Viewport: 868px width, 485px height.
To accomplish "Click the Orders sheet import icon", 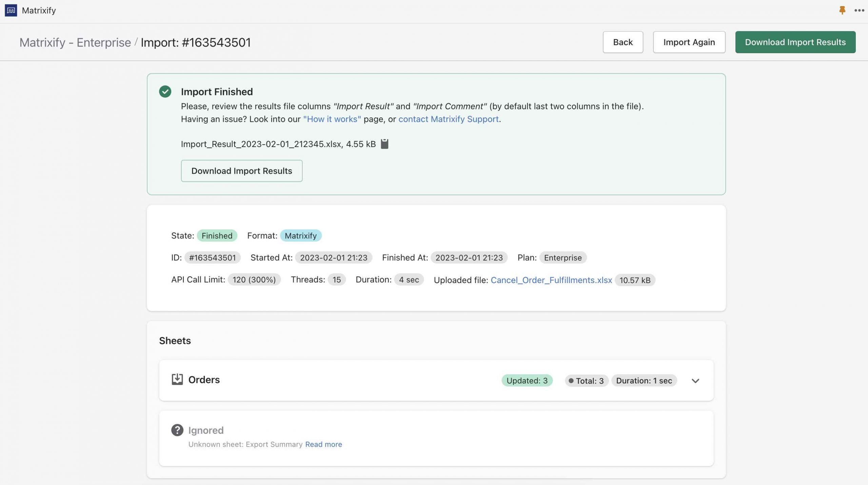I will pos(177,379).
